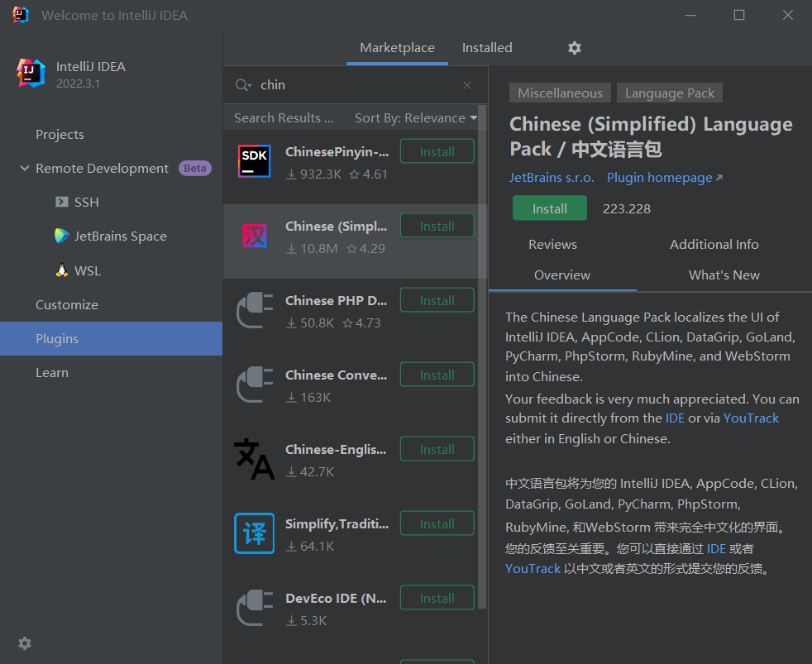
Task: Open JetBrains s.r.o. vendor link
Action: (552, 178)
